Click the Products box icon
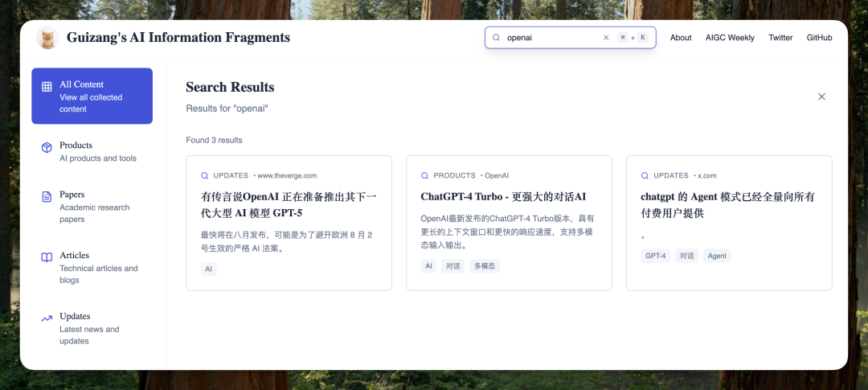Viewport: 868px width, 390px height. pos(47,147)
